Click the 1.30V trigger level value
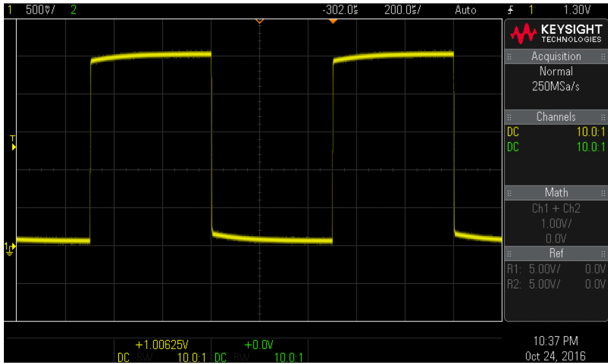608x364 pixels. [577, 10]
